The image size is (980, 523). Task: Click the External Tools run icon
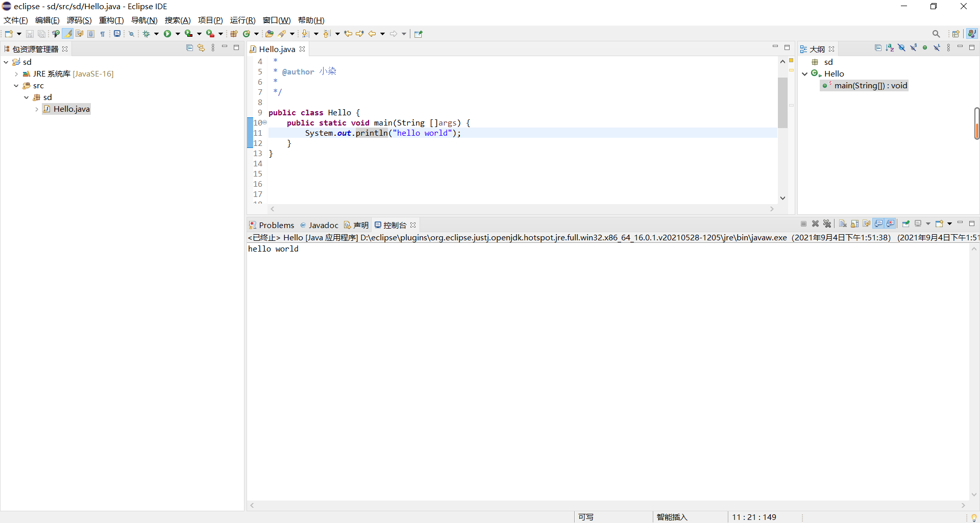210,34
